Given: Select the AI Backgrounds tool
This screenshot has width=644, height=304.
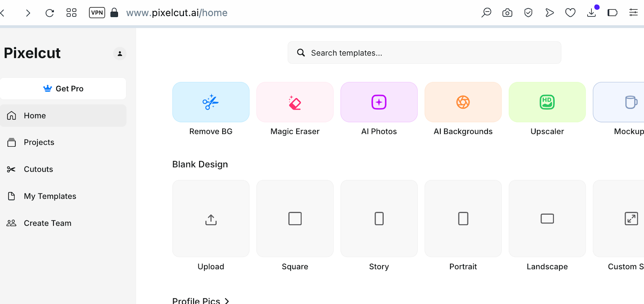Looking at the screenshot, I should coord(463,102).
